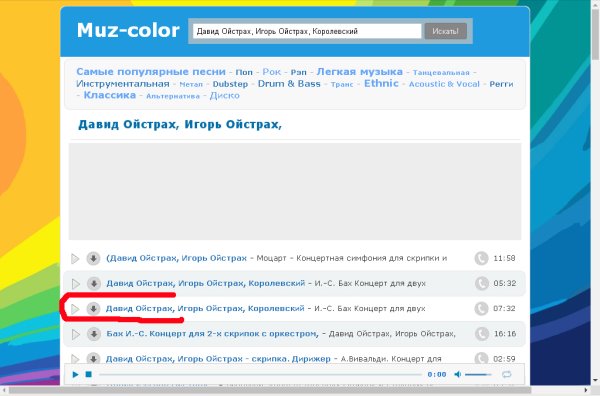Viewport: 600px width, 396px height.
Task: Open the Drum & Bass genre
Action: pos(289,83)
